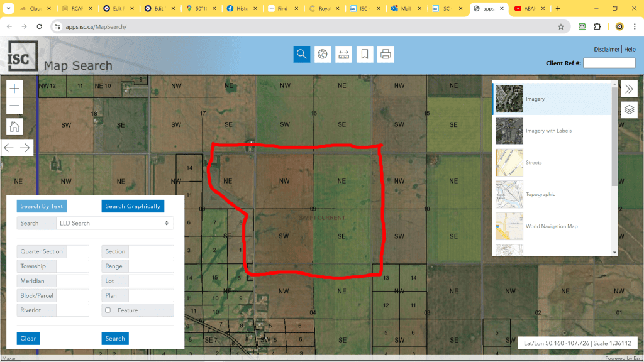The width and height of the screenshot is (644, 362).
Task: Click the magnifier Search tool icon
Action: [x=302, y=54]
